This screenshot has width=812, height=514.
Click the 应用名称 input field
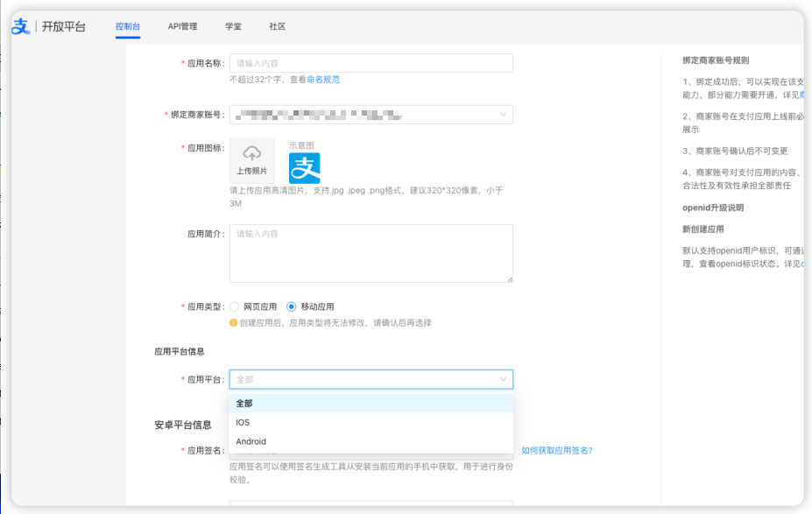371,62
